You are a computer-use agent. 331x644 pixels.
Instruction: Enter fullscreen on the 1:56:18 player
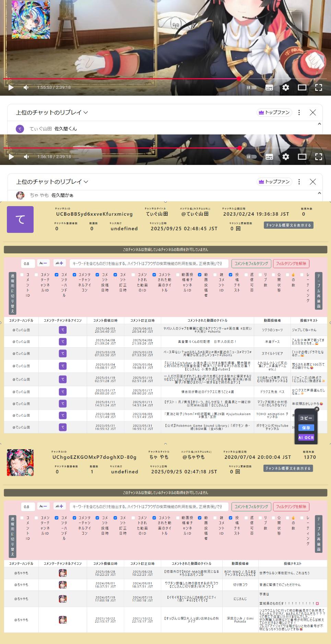tap(318, 157)
